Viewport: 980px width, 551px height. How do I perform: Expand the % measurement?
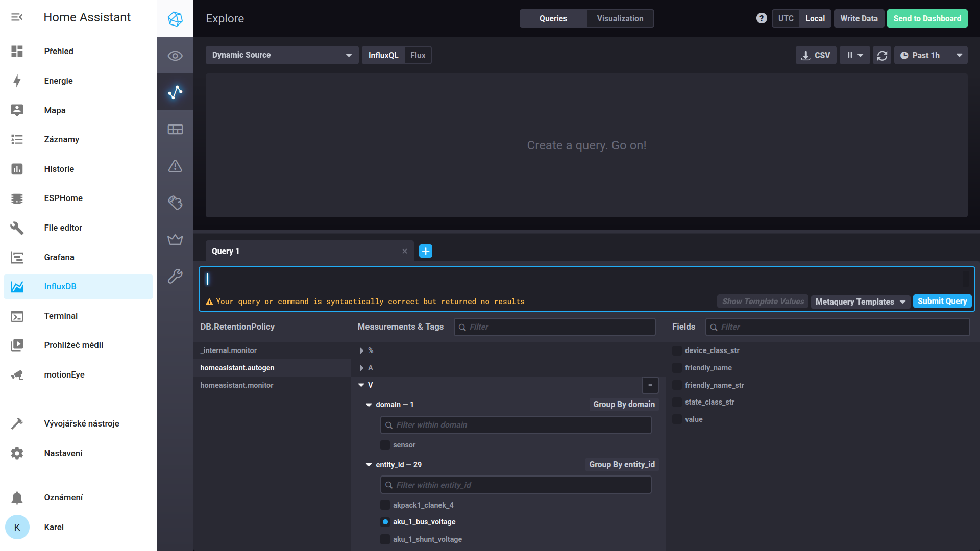pos(361,350)
